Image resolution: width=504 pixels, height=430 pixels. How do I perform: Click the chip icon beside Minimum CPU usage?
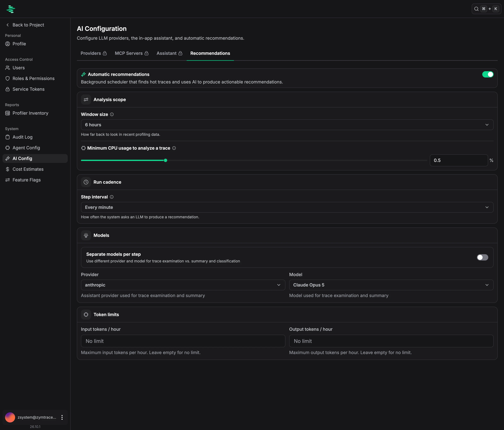[x=83, y=148]
